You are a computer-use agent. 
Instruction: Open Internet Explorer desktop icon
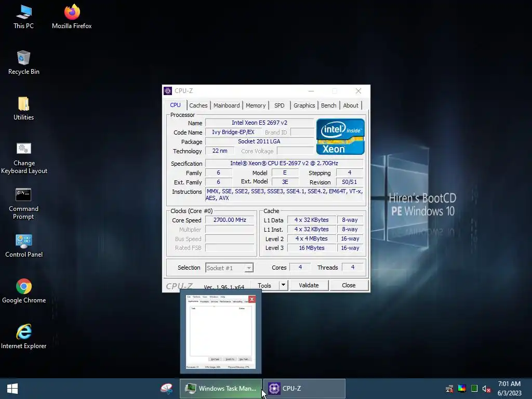(x=24, y=337)
